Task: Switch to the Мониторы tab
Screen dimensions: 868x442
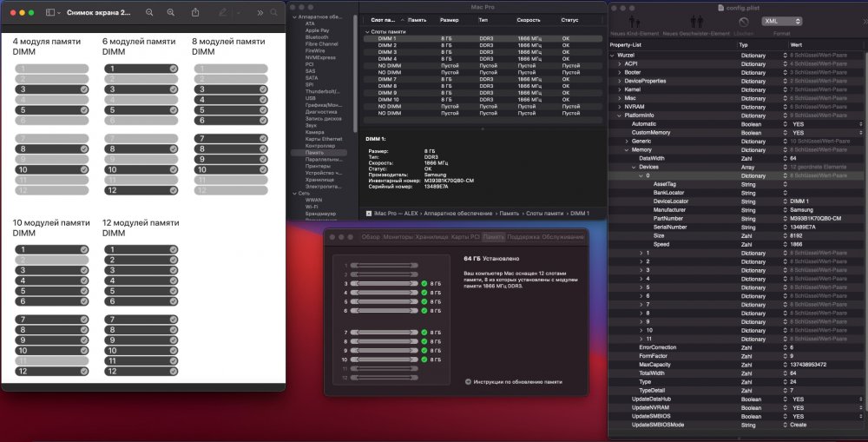Action: click(x=398, y=237)
